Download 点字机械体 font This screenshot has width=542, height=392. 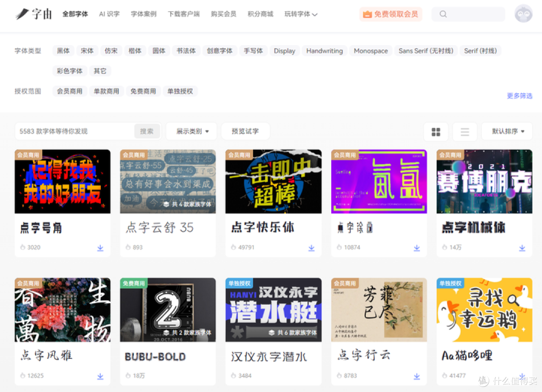[x=522, y=248]
